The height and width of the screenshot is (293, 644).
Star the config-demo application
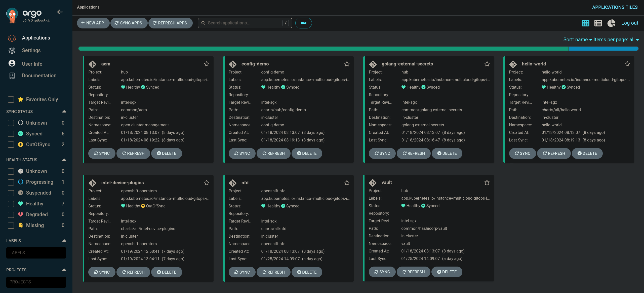(x=347, y=64)
